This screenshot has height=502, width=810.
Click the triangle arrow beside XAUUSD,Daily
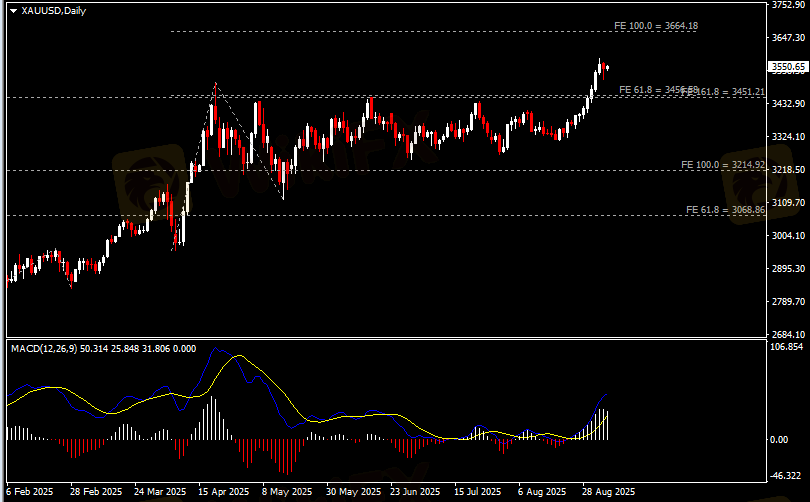pyautogui.click(x=13, y=10)
